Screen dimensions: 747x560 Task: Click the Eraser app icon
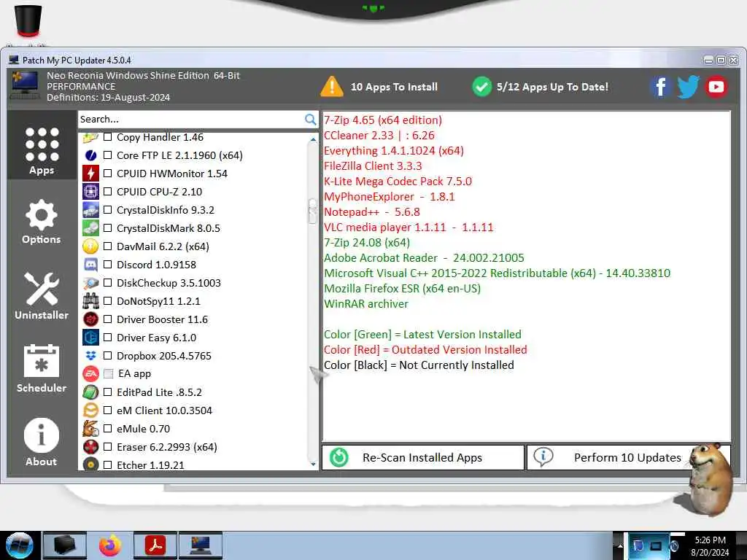90,447
